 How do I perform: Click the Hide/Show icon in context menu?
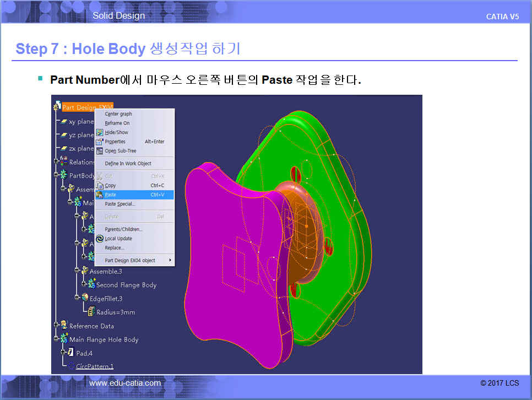click(100, 132)
